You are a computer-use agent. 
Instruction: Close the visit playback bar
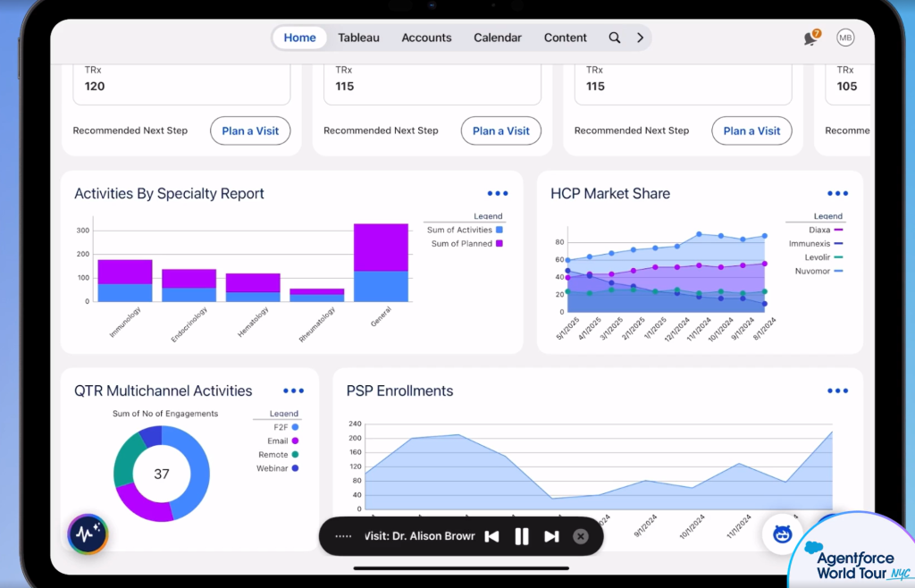(581, 537)
